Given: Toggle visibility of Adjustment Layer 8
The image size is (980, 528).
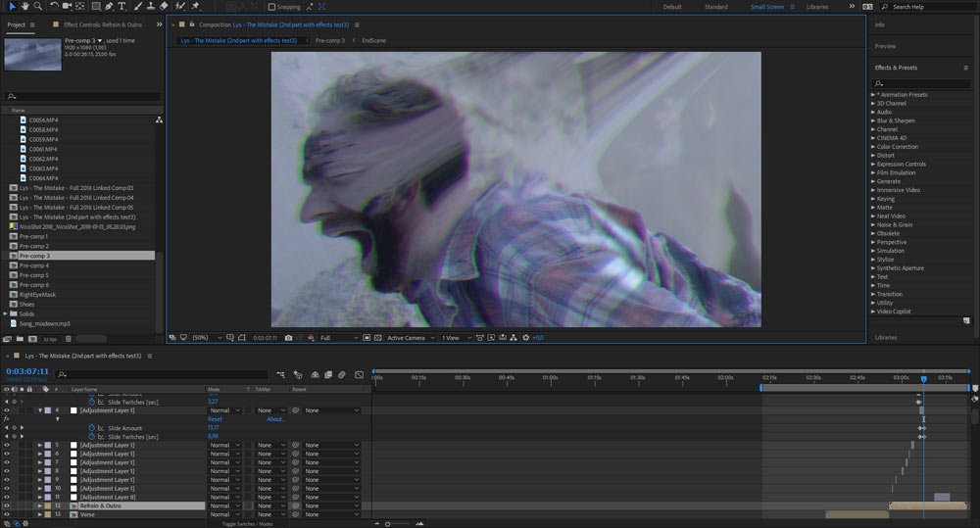Looking at the screenshot, I should pos(7,497).
